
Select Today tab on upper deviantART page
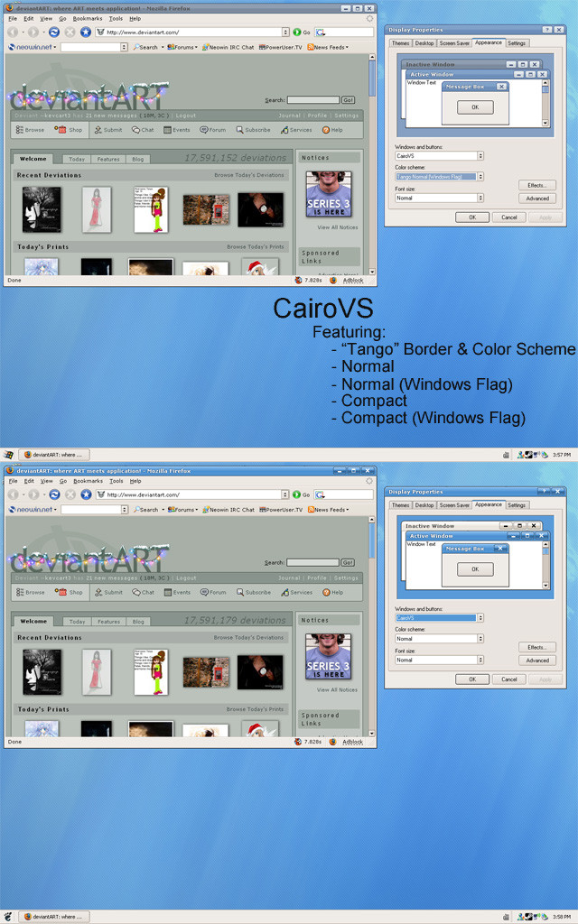(77, 159)
